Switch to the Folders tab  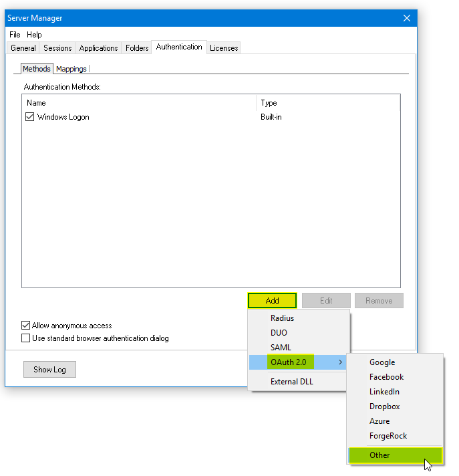click(x=137, y=48)
